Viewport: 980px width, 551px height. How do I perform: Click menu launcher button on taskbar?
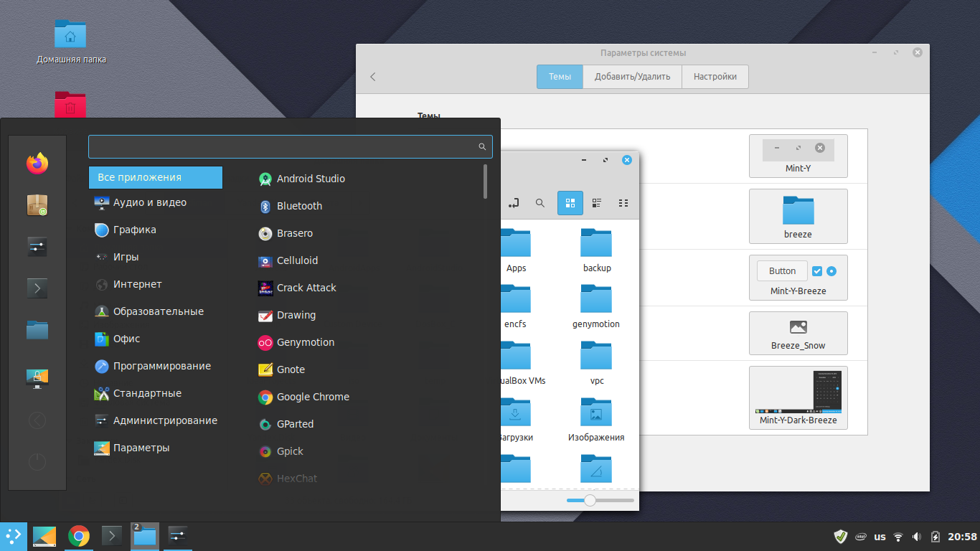click(14, 536)
